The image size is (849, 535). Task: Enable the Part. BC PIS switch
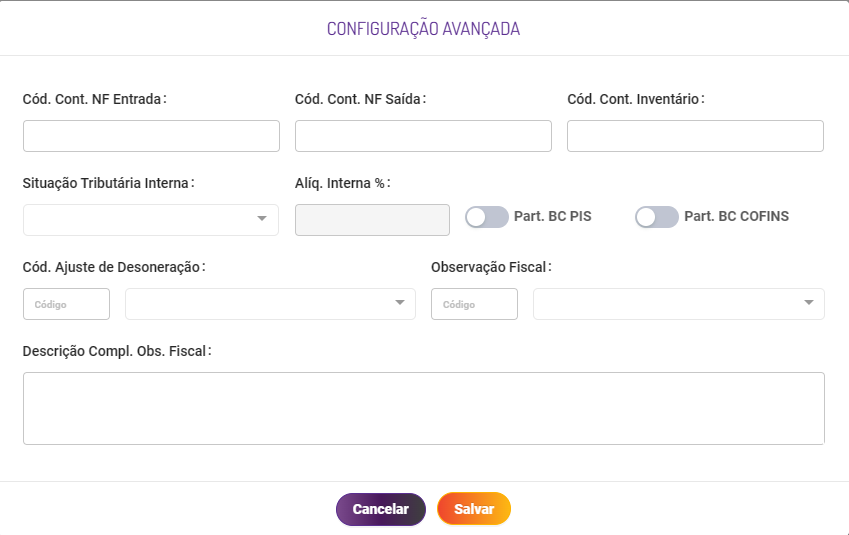pos(487,216)
